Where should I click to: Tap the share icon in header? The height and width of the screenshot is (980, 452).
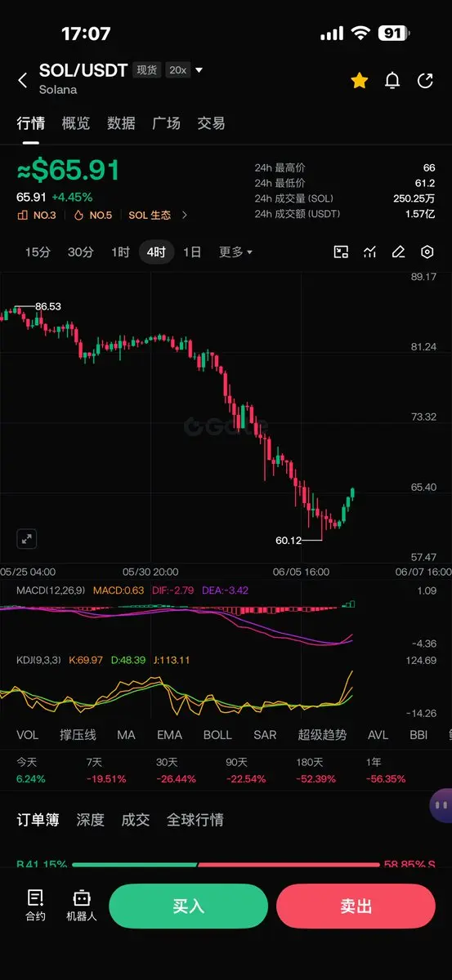(425, 80)
